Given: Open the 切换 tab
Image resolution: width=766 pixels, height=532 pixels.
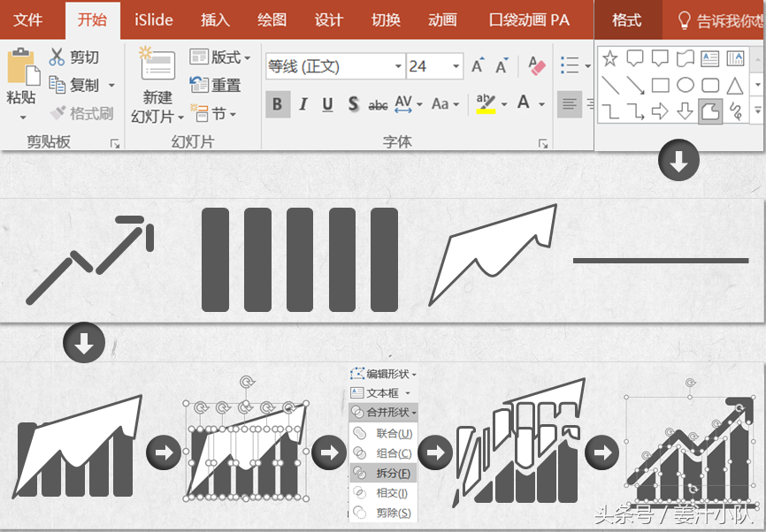Looking at the screenshot, I should (386, 20).
